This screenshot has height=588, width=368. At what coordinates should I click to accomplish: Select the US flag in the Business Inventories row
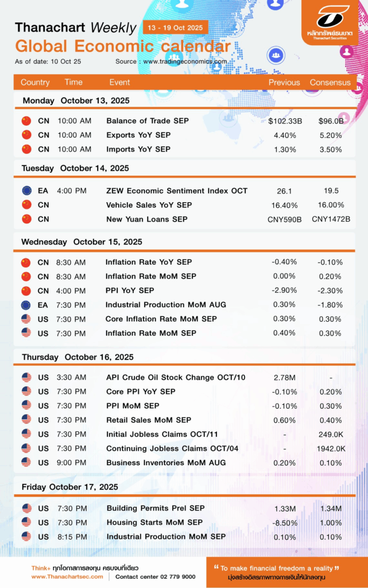pyautogui.click(x=26, y=462)
